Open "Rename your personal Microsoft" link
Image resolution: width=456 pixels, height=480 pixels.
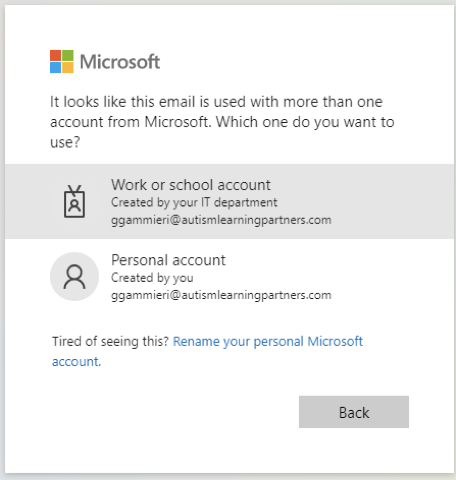tap(268, 341)
